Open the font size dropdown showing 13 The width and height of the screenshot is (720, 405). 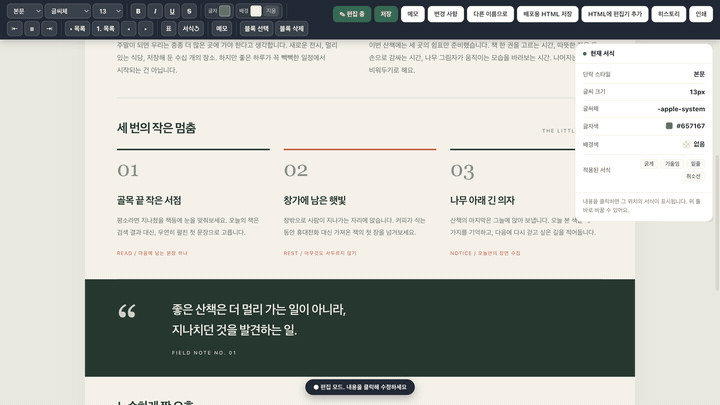pos(107,11)
